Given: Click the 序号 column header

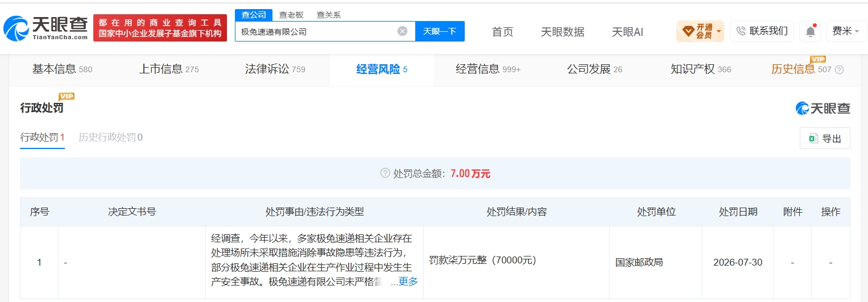Looking at the screenshot, I should pyautogui.click(x=39, y=212).
